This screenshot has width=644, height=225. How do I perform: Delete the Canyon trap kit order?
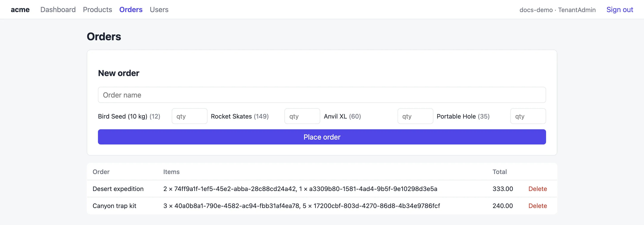[x=538, y=206]
